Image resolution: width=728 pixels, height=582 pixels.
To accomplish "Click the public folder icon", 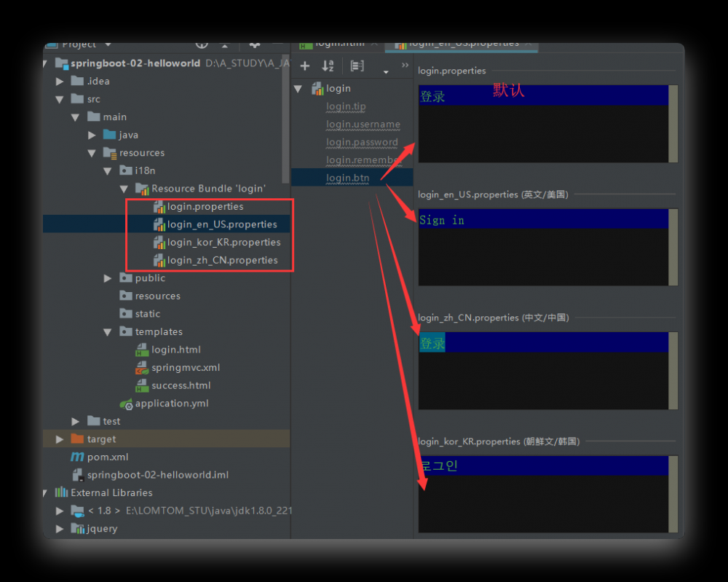I will click(x=126, y=278).
